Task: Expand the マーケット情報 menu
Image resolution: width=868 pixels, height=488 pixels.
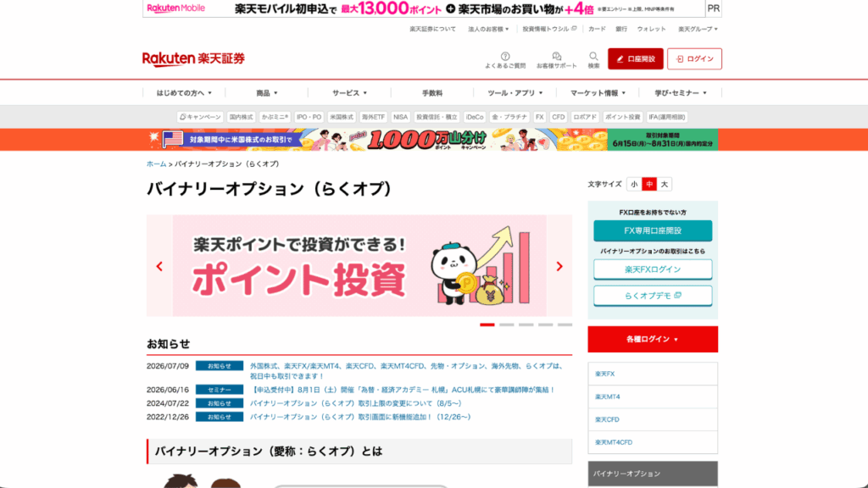Action: click(598, 93)
